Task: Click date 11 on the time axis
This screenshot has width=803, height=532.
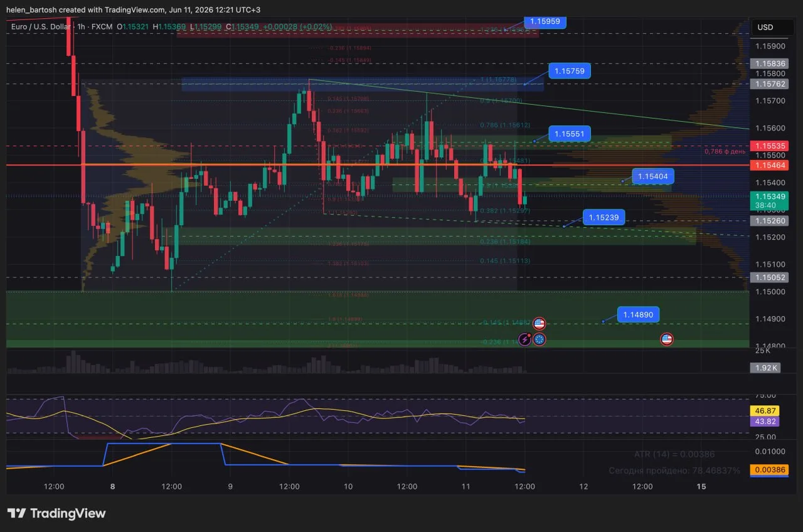Action: tap(465, 486)
